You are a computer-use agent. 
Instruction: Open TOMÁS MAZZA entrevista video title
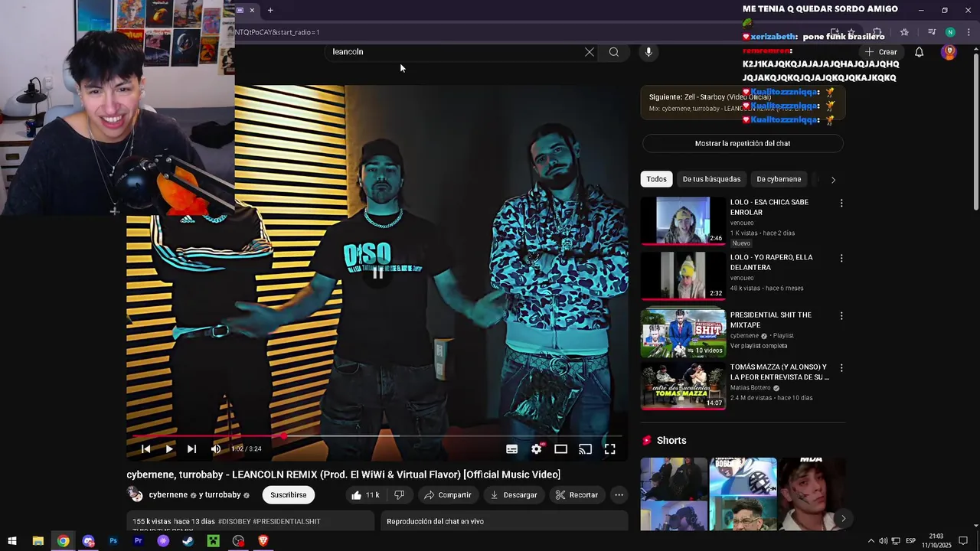coord(779,372)
